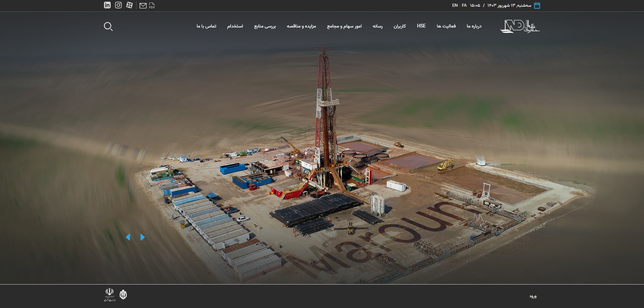Click the ورود login link
The width and height of the screenshot is (644, 308).
[533, 296]
